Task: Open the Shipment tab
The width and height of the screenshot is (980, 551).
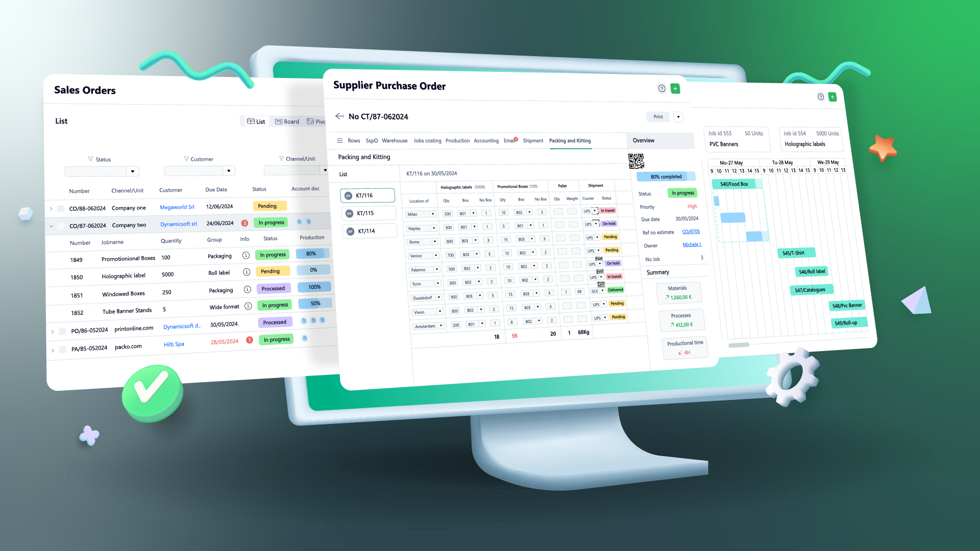Action: [x=532, y=141]
